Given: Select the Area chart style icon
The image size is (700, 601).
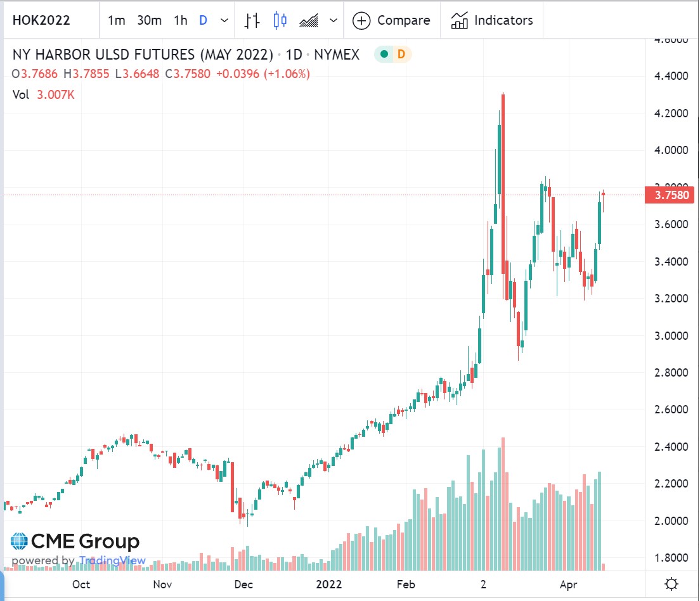Looking at the screenshot, I should [x=309, y=20].
